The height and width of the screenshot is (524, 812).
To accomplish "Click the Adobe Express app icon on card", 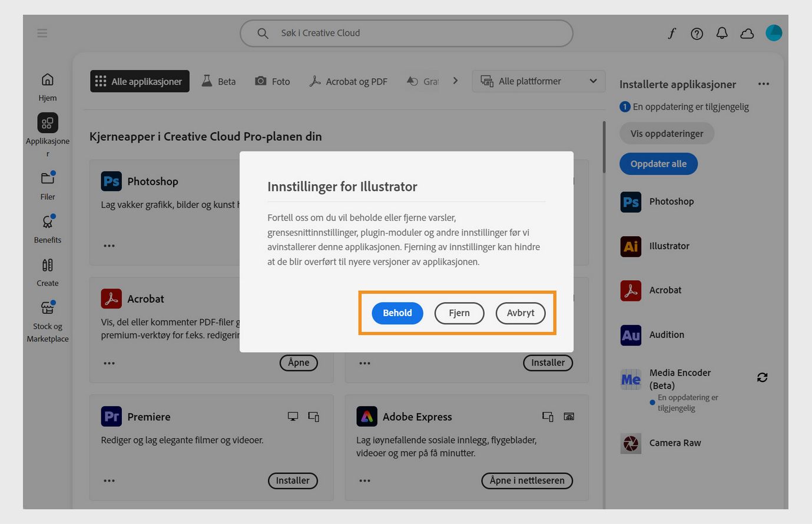I will click(367, 416).
